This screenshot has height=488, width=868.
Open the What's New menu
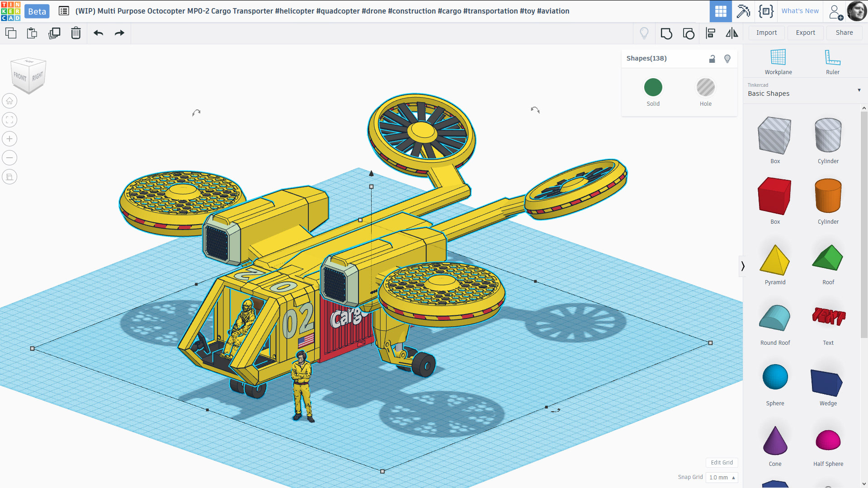click(800, 11)
